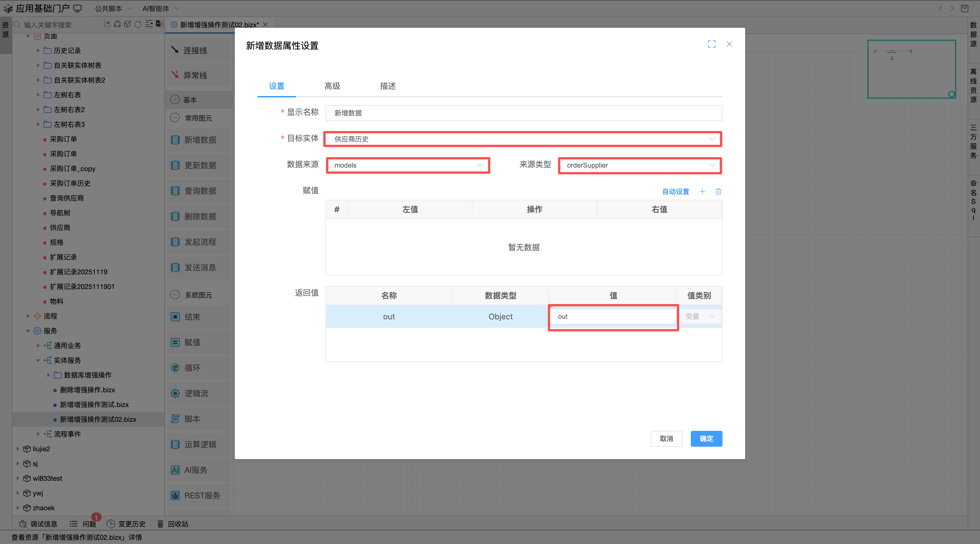
Task: Open the 来源类型 orderSupplier dropdown
Action: [640, 165]
